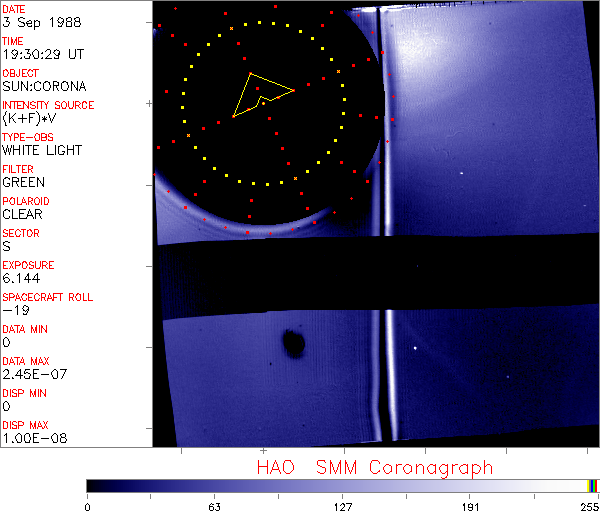Image resolution: width=600 pixels, height=512 pixels.
Task: Select the exposure value "6.144"
Action: 21,279
